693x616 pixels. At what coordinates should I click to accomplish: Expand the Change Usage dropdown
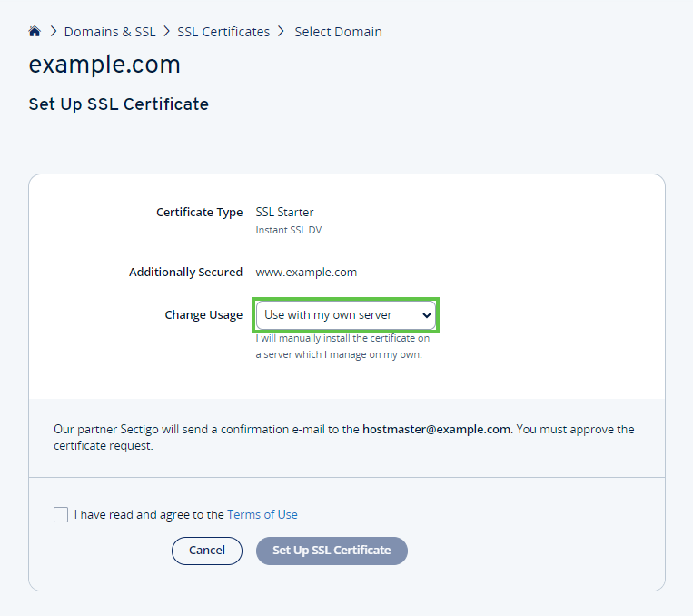[x=347, y=315]
